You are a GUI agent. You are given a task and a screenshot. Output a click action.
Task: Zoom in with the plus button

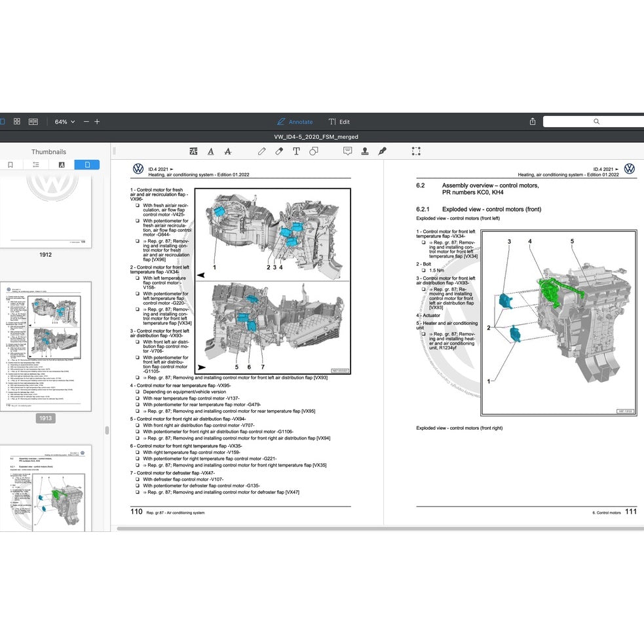click(x=97, y=122)
